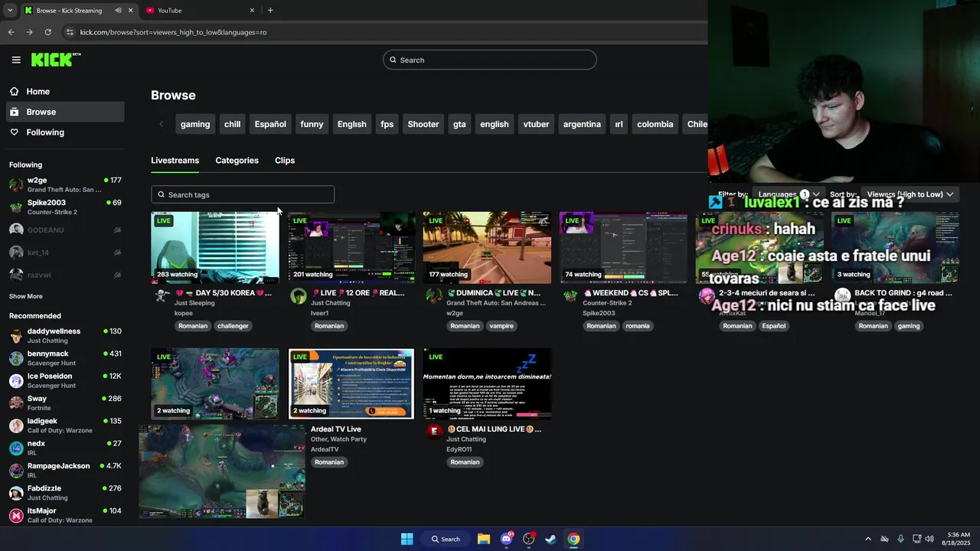
Task: Expand Show More in Following list
Action: (26, 296)
